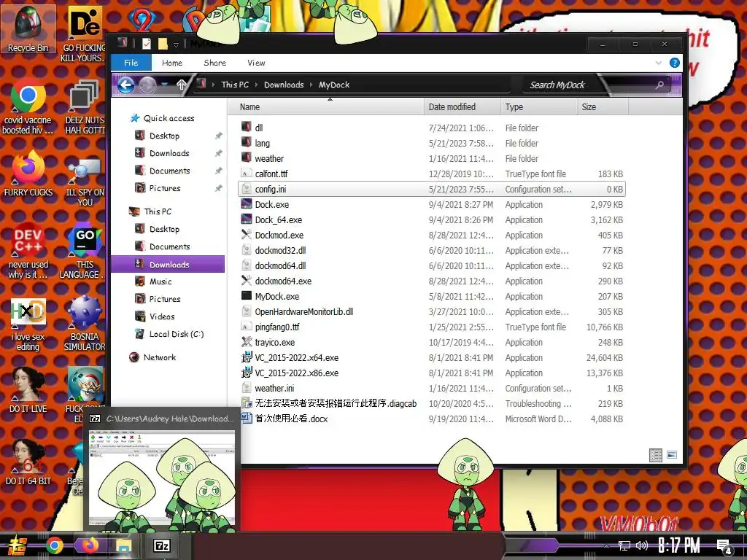Screen dimensions: 747x560
Task: Open the Firefox desktop shortcut labeled FURRY CUCKS
Action: [x=28, y=174]
